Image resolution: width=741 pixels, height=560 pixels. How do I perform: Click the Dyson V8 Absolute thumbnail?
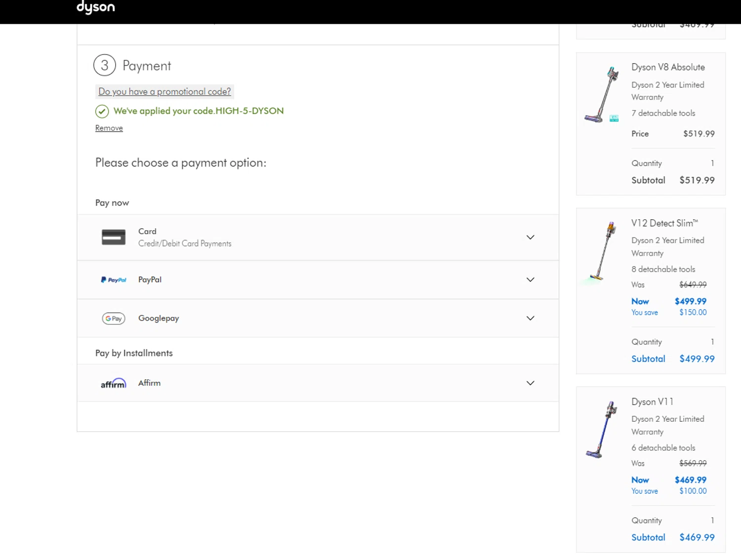[x=602, y=95]
